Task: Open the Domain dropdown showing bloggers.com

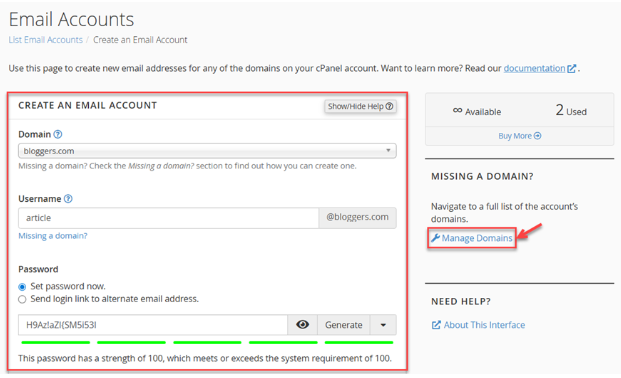Action: [x=207, y=151]
